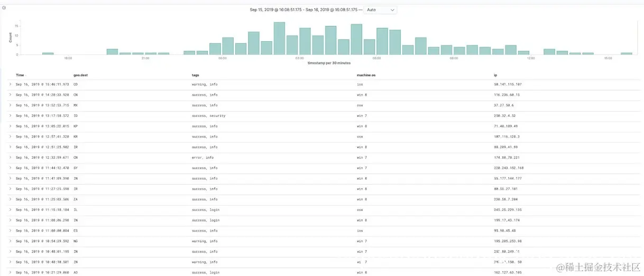The image size is (644, 276).
Task: Click the IP address 116.236.60.15
Action: [507, 95]
